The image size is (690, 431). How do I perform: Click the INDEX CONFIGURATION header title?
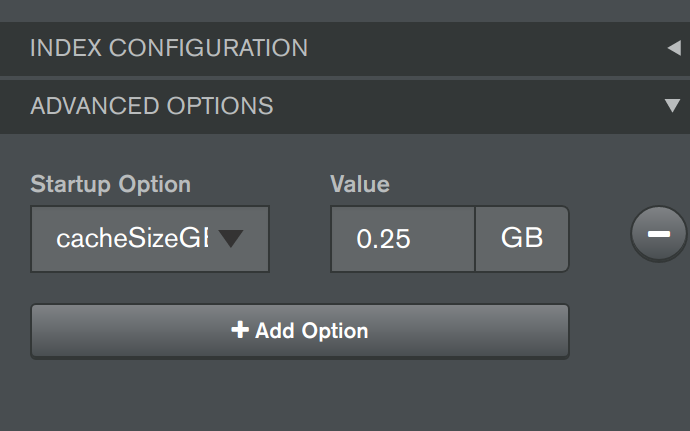[x=169, y=48]
